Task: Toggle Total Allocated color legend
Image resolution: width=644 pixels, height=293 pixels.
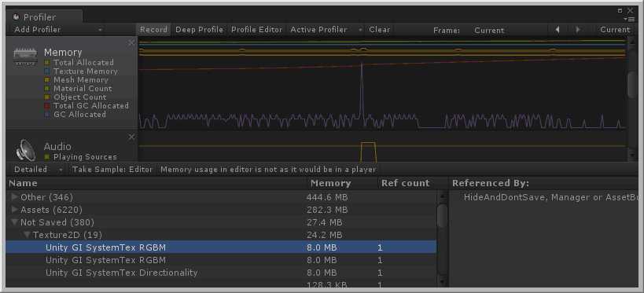Action: click(x=47, y=63)
